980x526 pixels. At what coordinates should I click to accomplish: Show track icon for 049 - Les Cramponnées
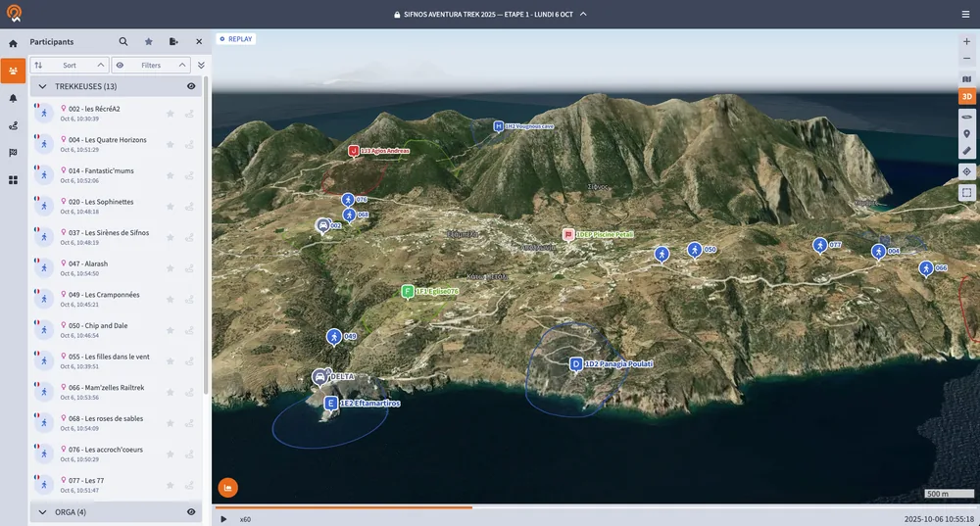pos(189,299)
